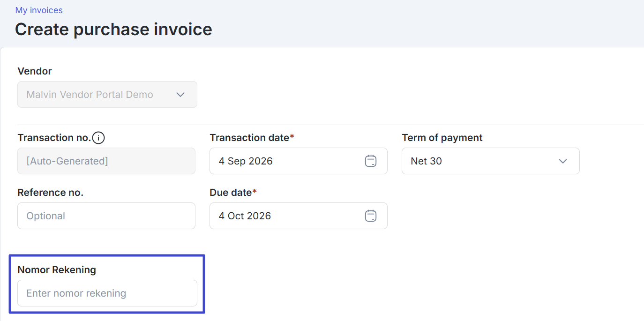Screen dimensions: 644x321
Task: Click the info icon beside Transaction no.
Action: click(98, 138)
